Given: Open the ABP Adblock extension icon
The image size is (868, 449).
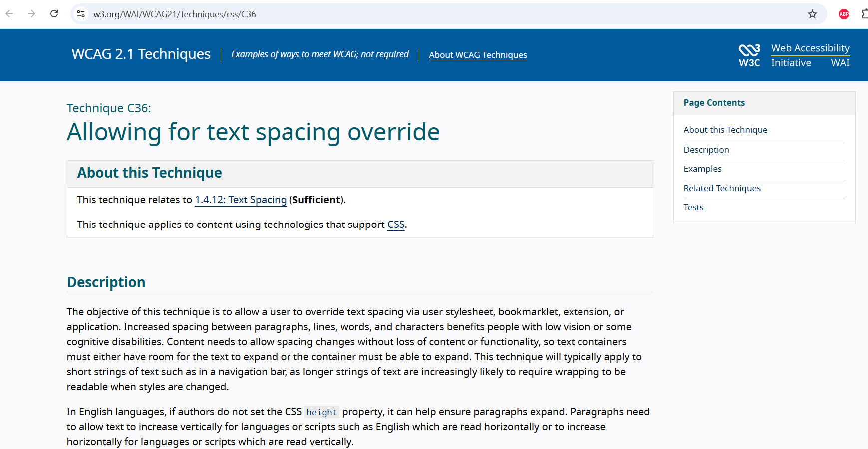Looking at the screenshot, I should coord(844,14).
